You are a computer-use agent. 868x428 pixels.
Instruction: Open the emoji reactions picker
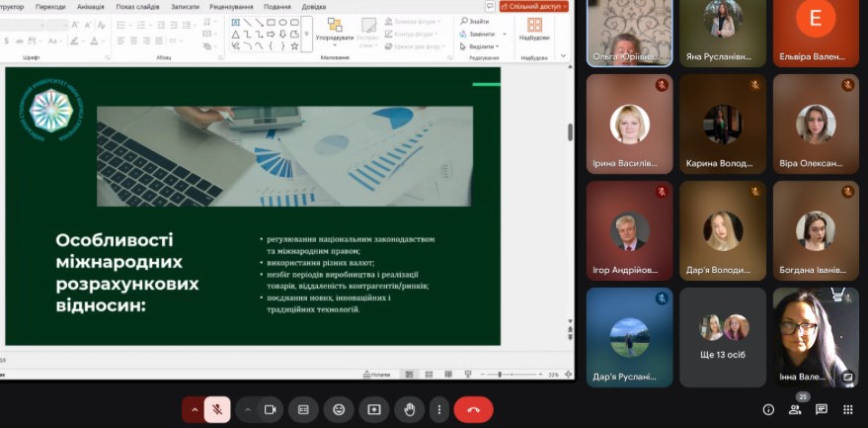pos(339,409)
